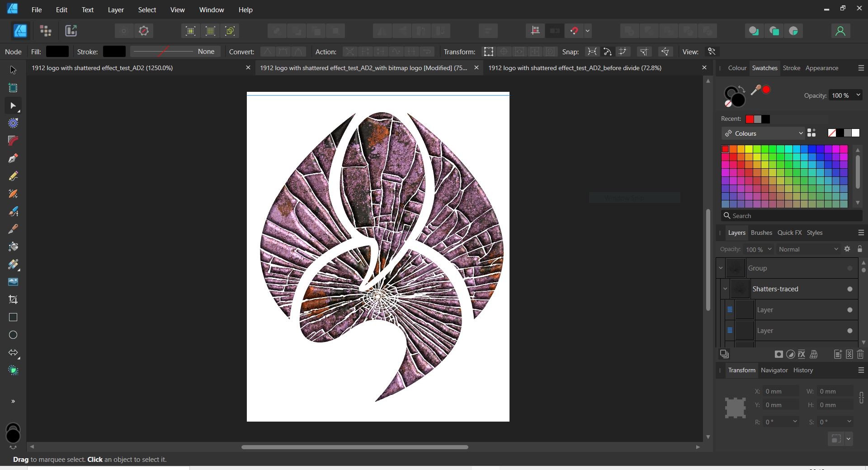Lock the selected layer with the padlock
This screenshot has width=868, height=470.
[x=860, y=249]
